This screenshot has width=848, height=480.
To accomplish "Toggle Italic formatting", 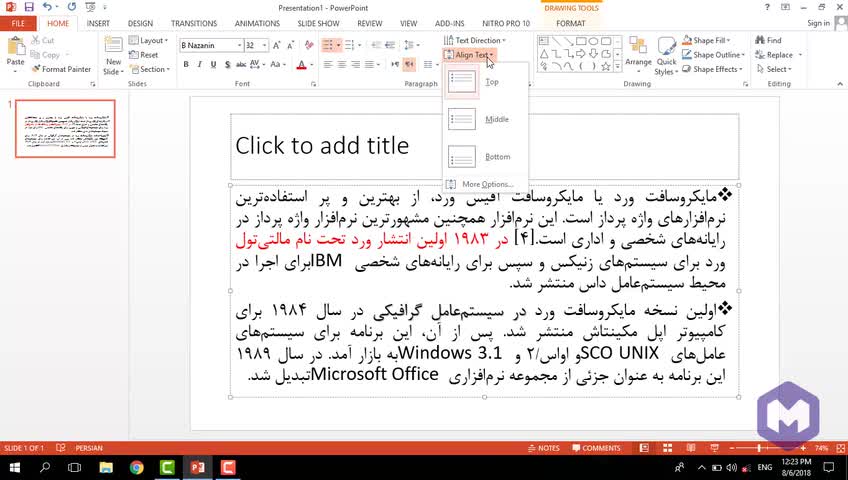I will [200, 64].
